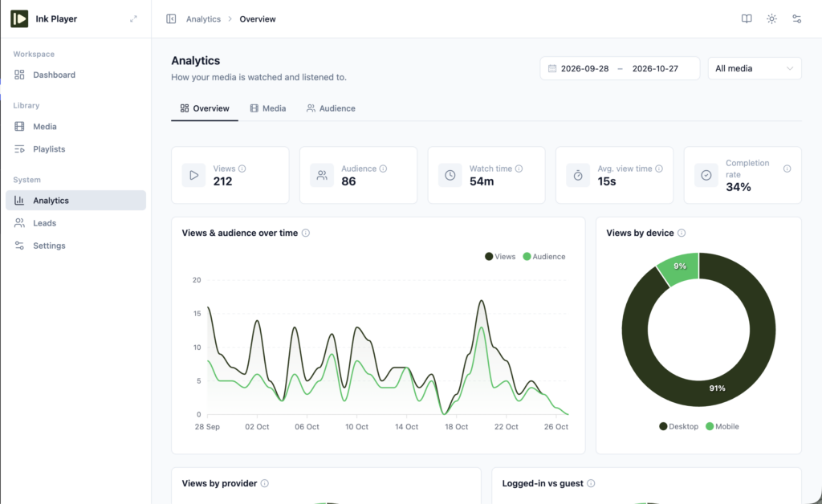Toggle the sidebar panel icon
This screenshot has width=822, height=504.
click(x=171, y=19)
